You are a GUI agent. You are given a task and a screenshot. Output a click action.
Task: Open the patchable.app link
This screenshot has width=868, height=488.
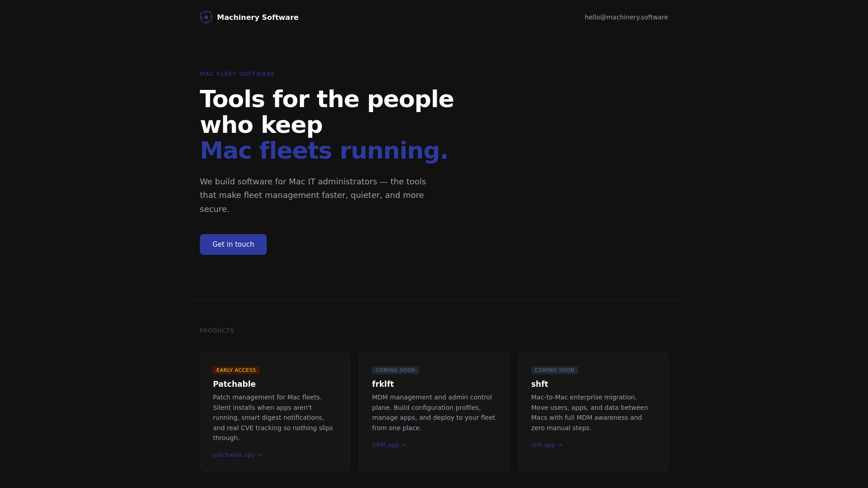[x=237, y=455]
